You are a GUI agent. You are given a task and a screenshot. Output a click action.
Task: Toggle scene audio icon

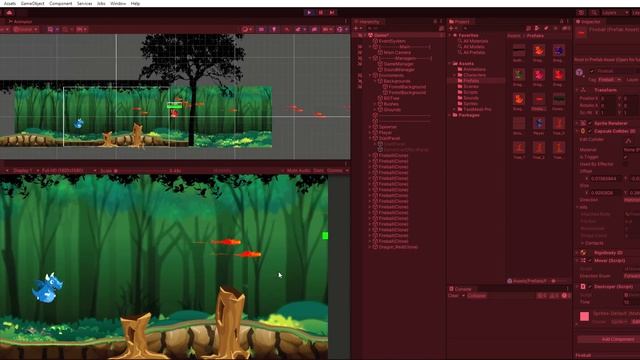coord(287,29)
